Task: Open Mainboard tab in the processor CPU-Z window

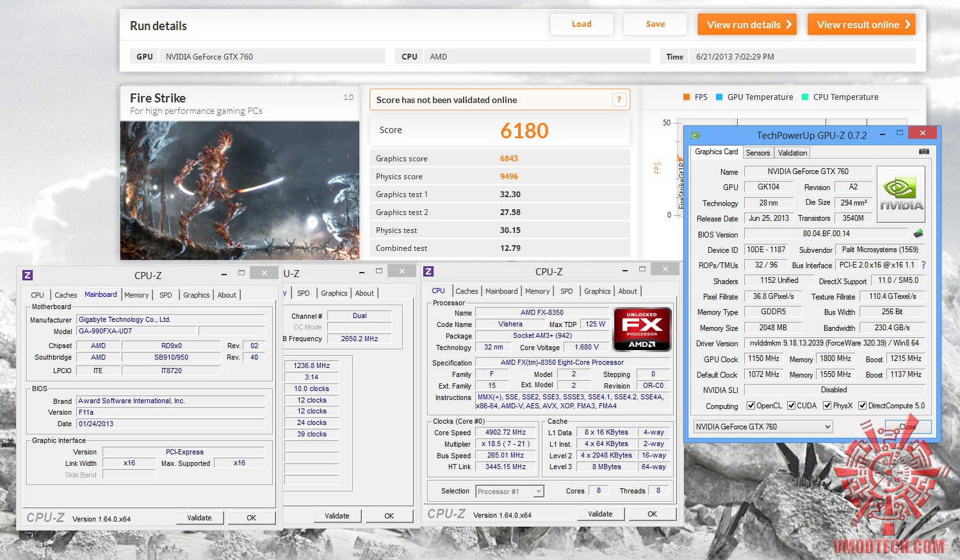Action: [x=501, y=291]
